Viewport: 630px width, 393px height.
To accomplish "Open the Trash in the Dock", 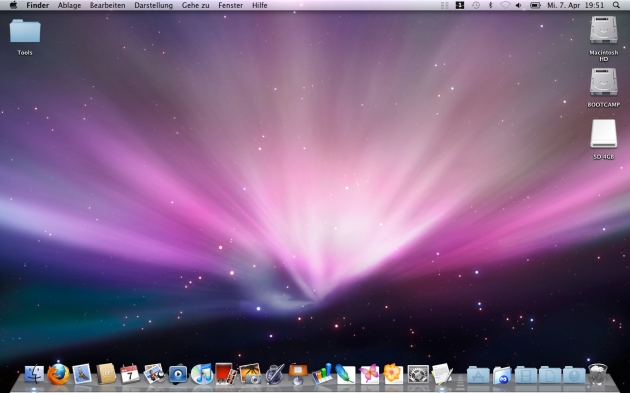I will (x=598, y=374).
